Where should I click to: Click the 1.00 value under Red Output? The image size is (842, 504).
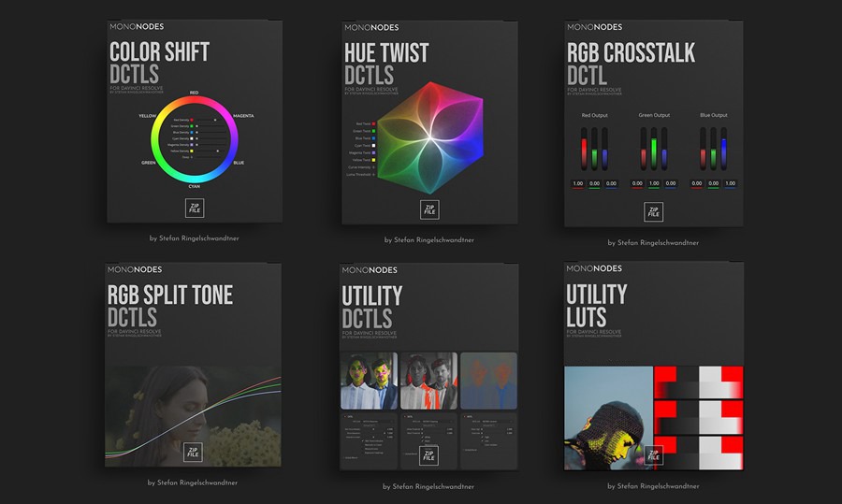tap(578, 183)
